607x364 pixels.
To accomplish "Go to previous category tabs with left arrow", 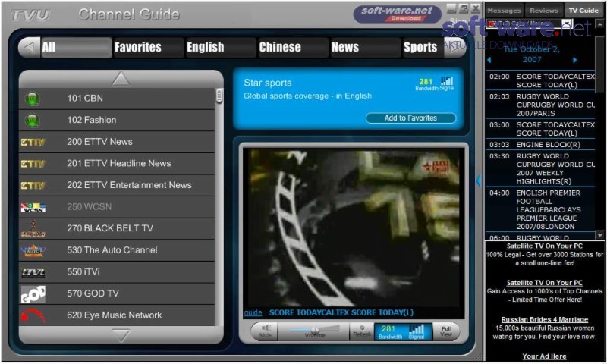I will click(x=30, y=48).
